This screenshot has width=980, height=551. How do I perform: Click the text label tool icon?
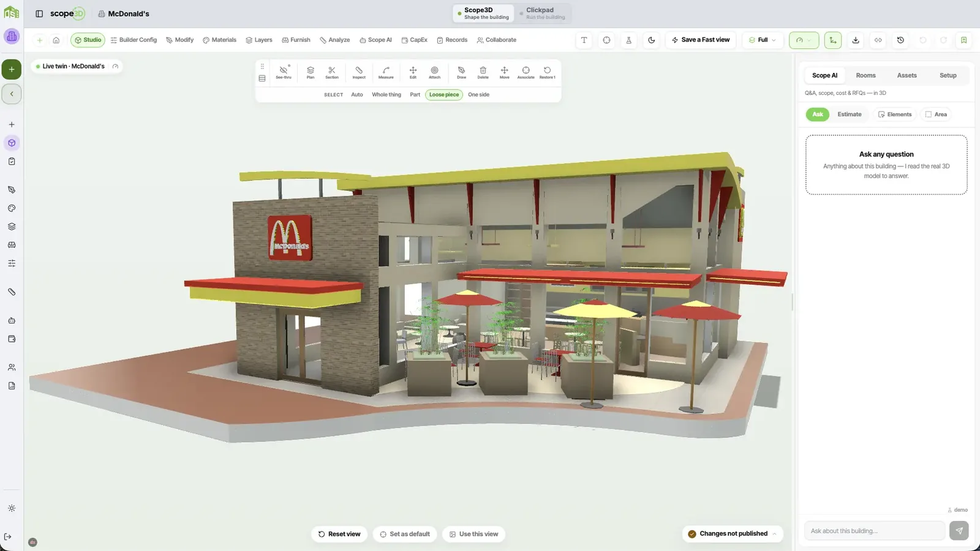584,40
